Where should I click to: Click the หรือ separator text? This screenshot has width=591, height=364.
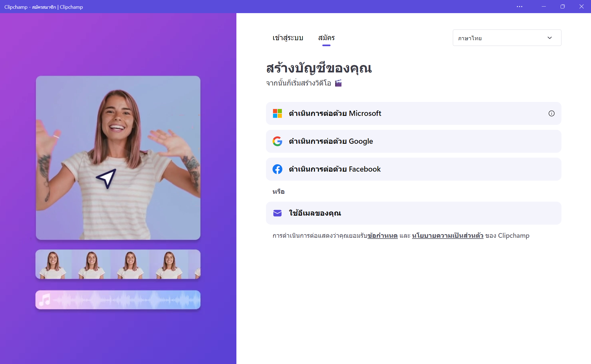pyautogui.click(x=278, y=192)
